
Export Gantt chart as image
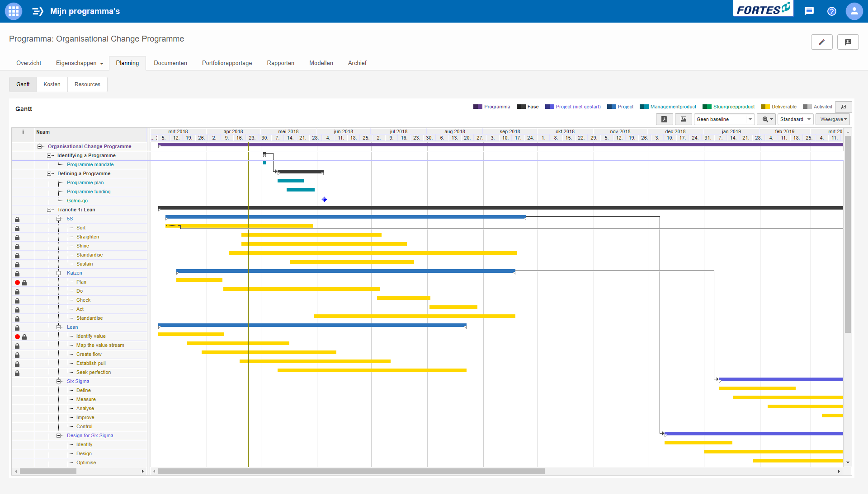coord(683,119)
